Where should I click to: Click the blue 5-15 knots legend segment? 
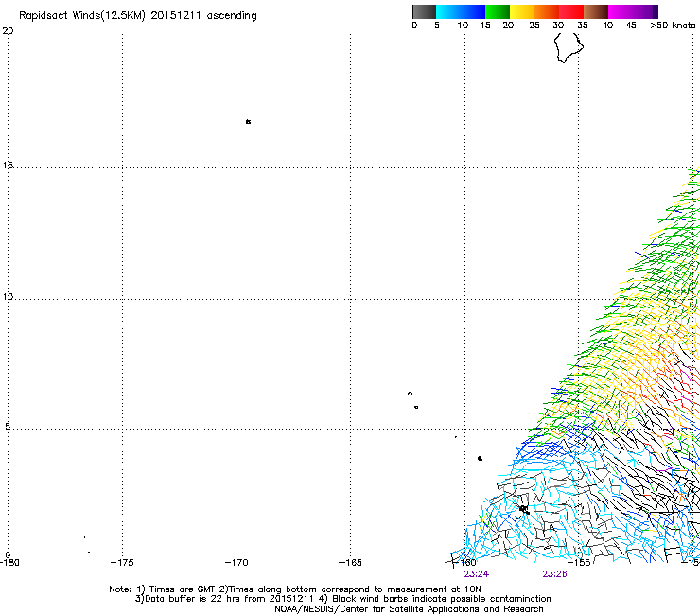(x=461, y=11)
